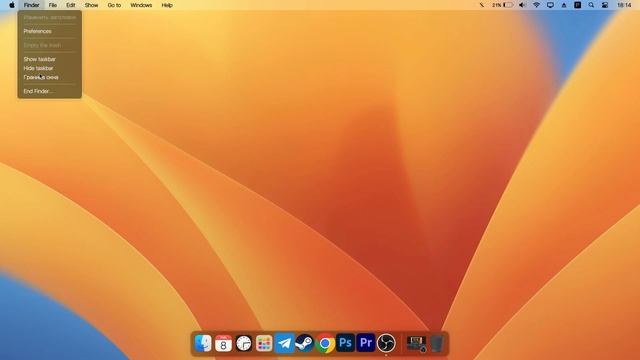Open the Show menu
This screenshot has height=360, width=640.
pyautogui.click(x=91, y=5)
